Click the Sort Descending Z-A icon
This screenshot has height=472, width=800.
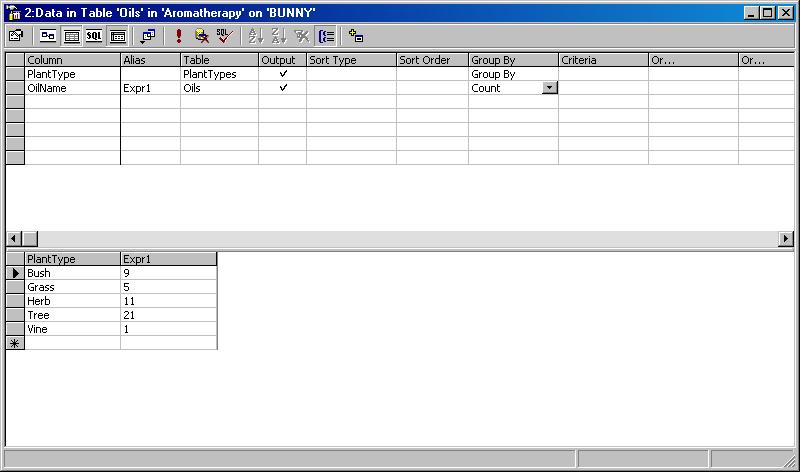(279, 36)
